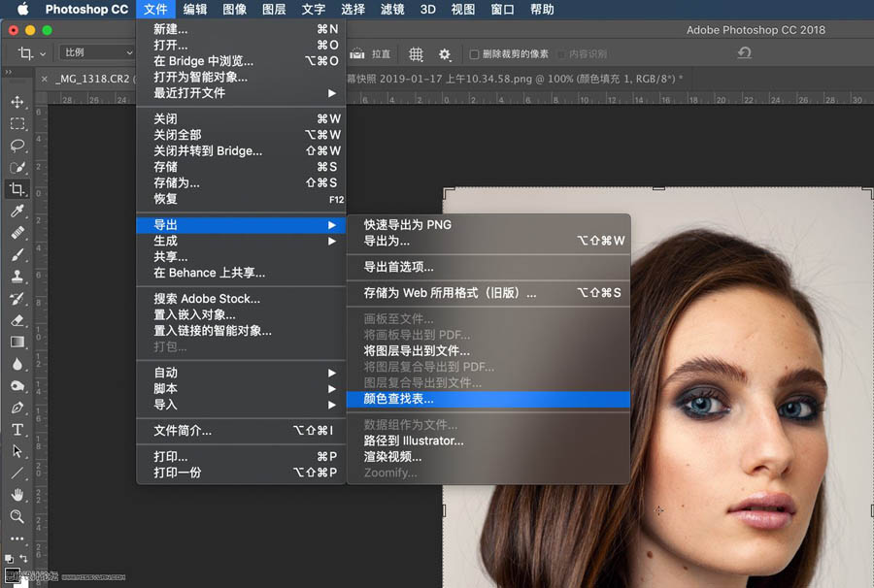
Task: Select the Lasso tool
Action: (17, 145)
